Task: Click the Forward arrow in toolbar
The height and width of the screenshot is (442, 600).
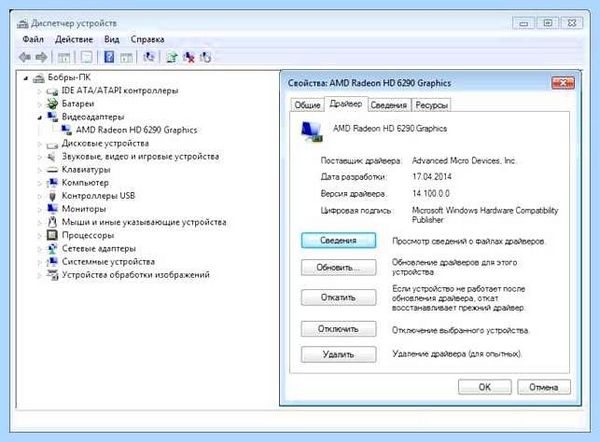Action: point(41,57)
